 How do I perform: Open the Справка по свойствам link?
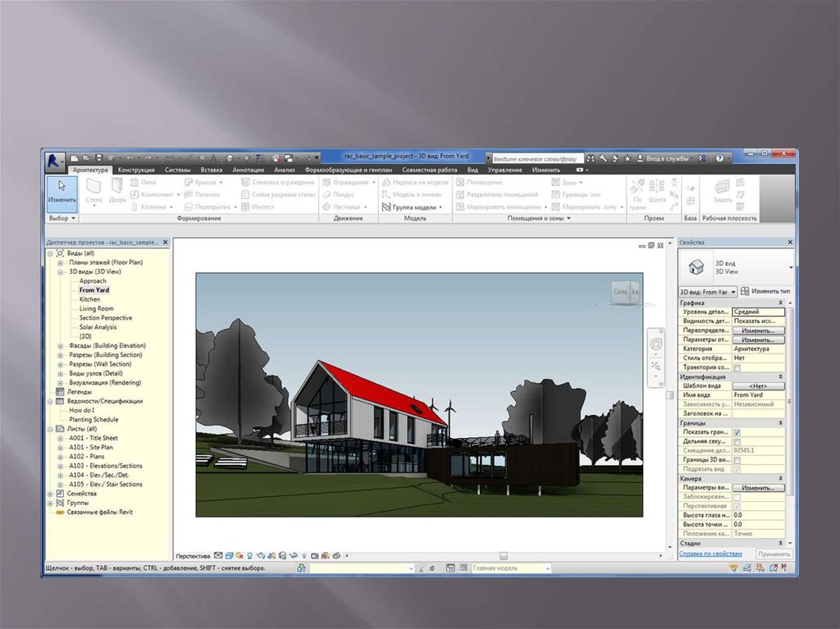[x=710, y=554]
